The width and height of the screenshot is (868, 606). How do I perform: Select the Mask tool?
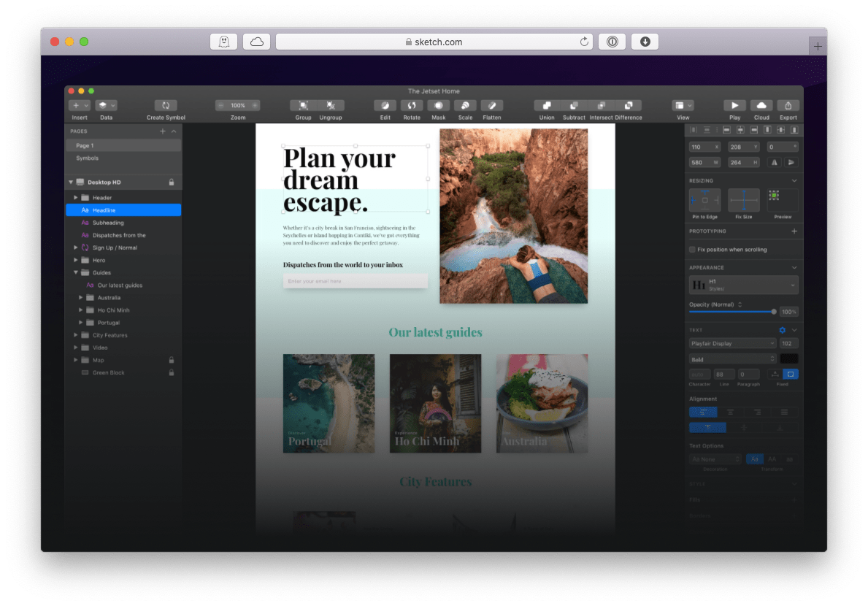(x=439, y=105)
